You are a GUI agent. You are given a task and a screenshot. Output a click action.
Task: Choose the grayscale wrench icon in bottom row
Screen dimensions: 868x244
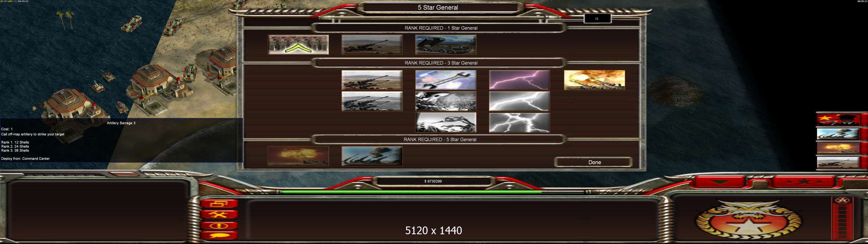446,122
